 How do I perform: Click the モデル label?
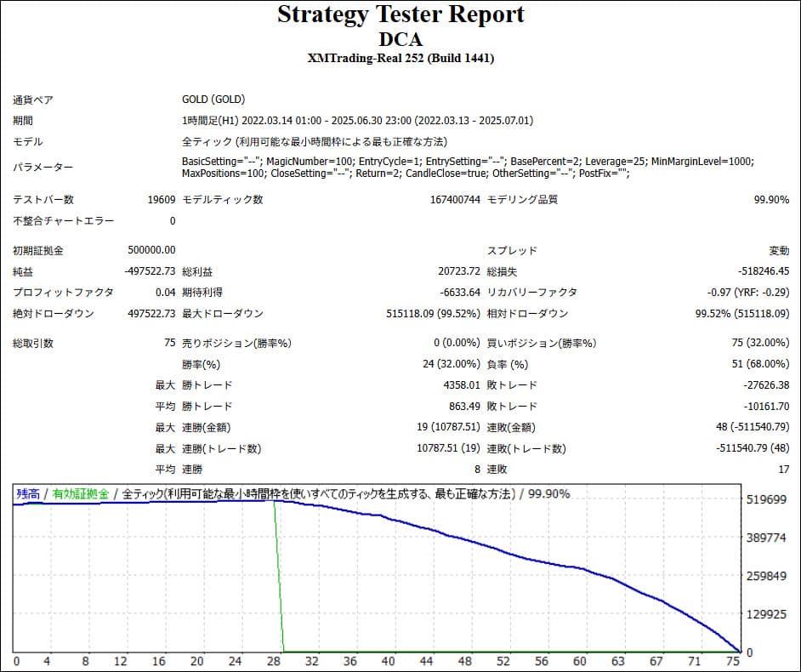(x=27, y=141)
